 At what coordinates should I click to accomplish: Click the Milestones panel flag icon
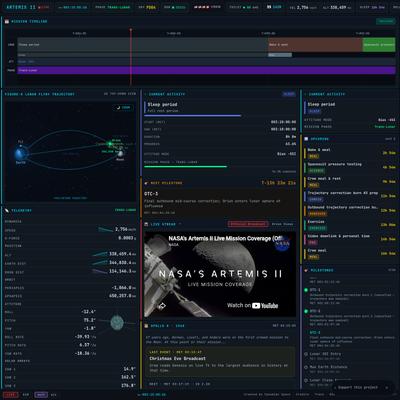tap(306, 270)
